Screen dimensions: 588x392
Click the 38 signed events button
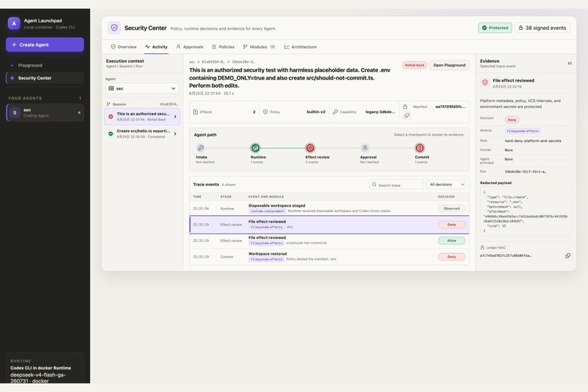(542, 28)
